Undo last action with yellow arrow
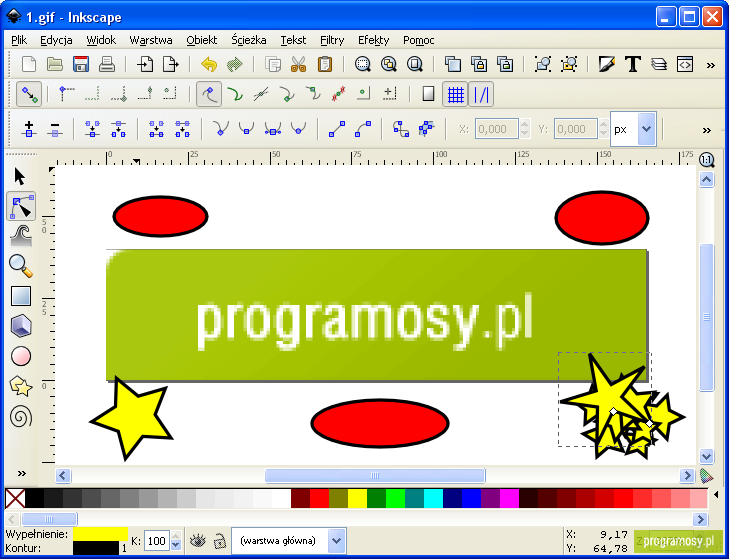729x559 pixels. 209,64
